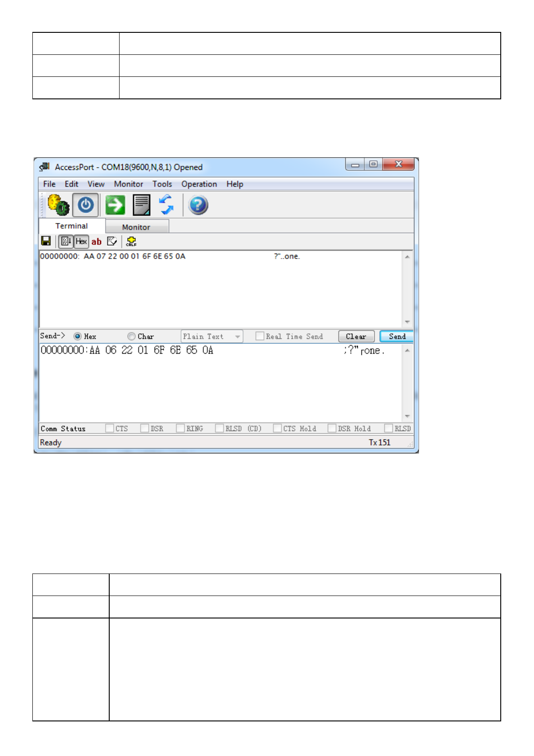Toggle the DSR Hold status checkbox

click(x=332, y=428)
